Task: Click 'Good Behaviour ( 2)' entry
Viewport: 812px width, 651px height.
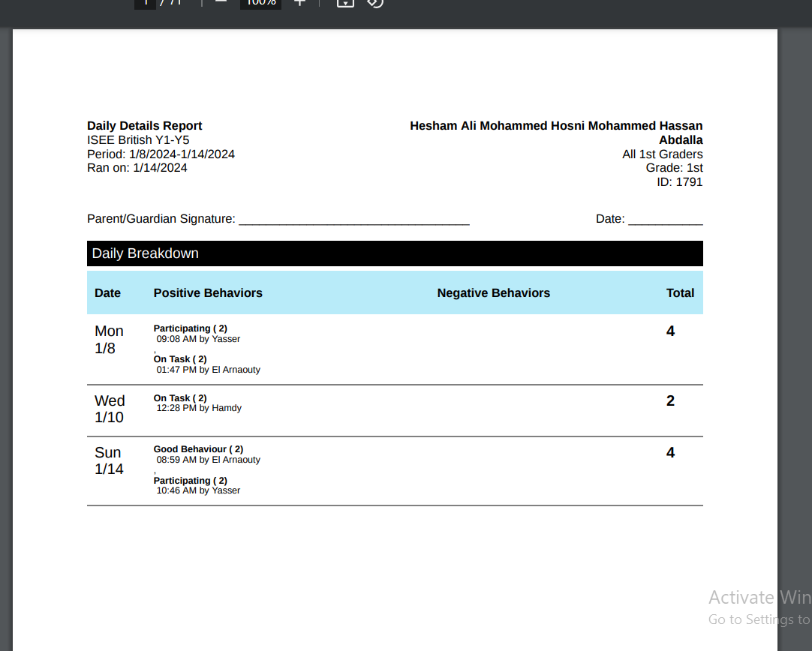Action: (x=198, y=449)
